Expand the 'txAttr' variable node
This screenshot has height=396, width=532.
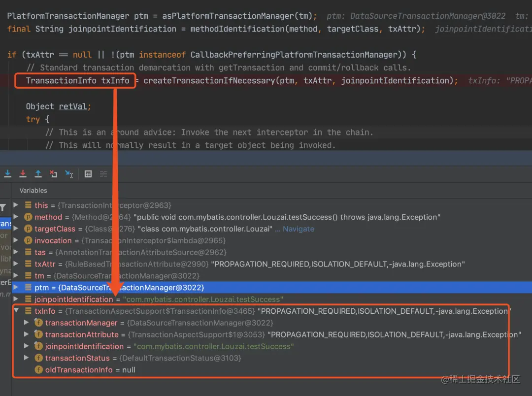tap(16, 264)
